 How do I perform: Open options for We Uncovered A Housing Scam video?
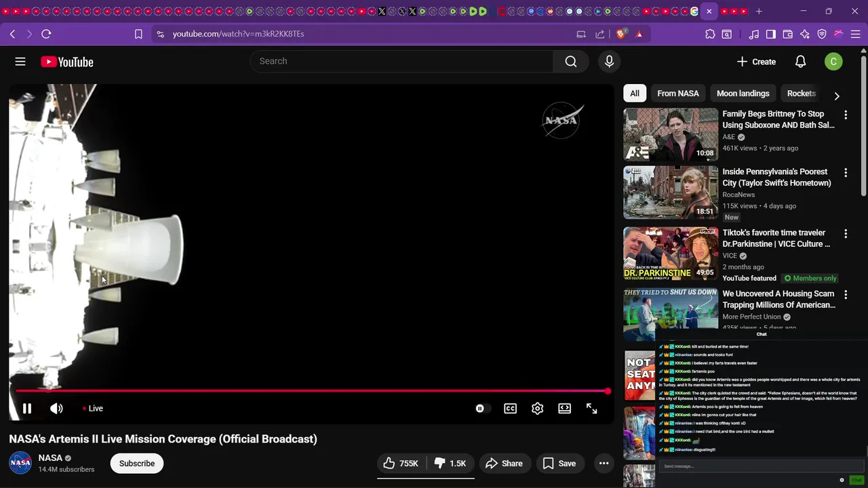(846, 295)
